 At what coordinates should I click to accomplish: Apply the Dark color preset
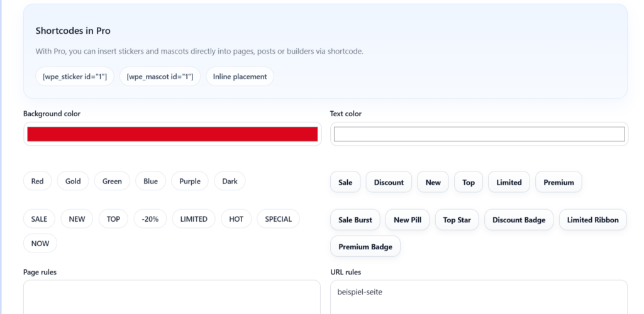(x=230, y=181)
